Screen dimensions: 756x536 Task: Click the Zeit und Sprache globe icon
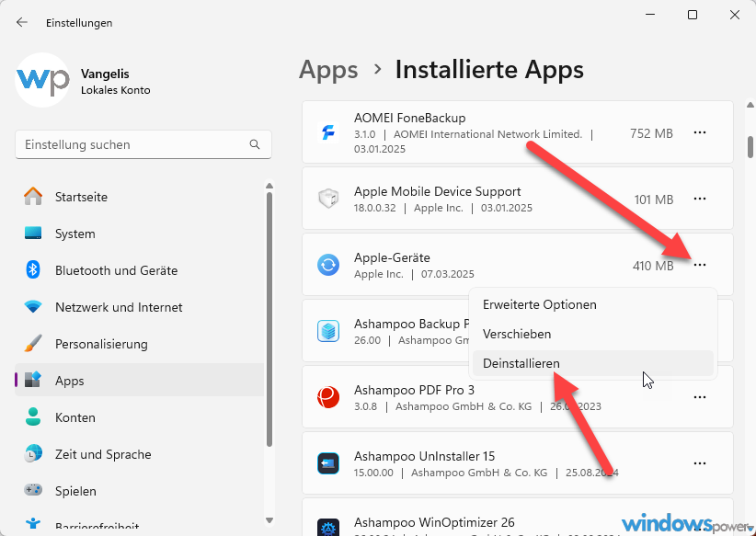point(33,454)
